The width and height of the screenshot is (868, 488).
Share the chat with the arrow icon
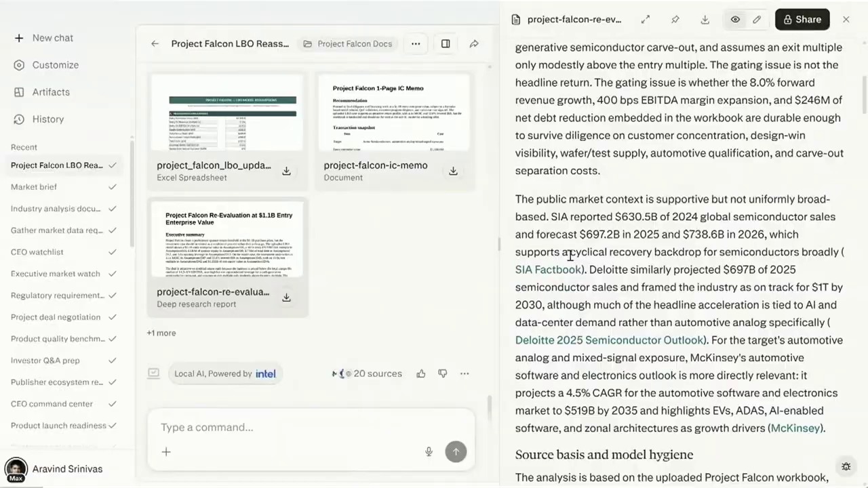[x=474, y=43]
